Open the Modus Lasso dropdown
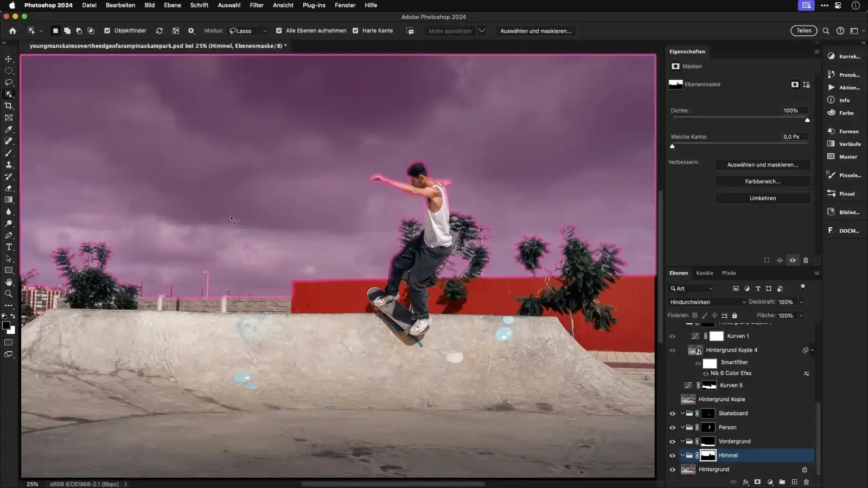Image resolution: width=868 pixels, height=488 pixels. click(248, 31)
